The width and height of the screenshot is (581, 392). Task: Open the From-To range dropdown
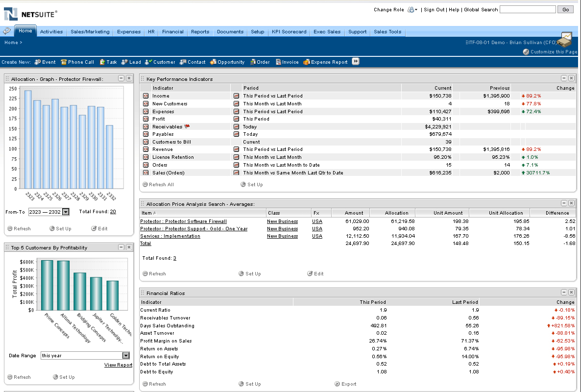(65, 212)
